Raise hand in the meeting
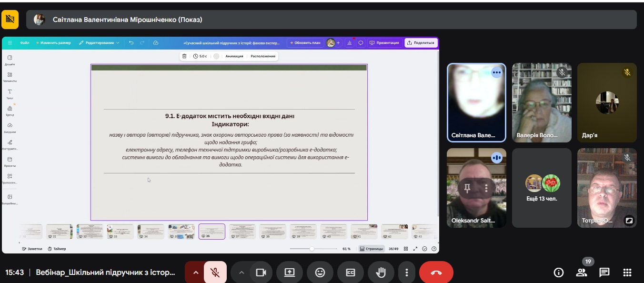 (x=381, y=273)
